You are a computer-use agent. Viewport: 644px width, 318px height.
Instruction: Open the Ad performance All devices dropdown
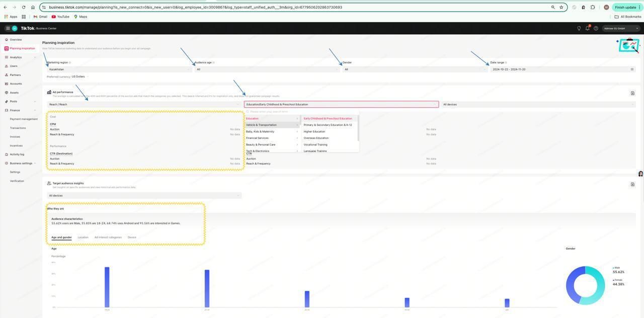point(538,105)
